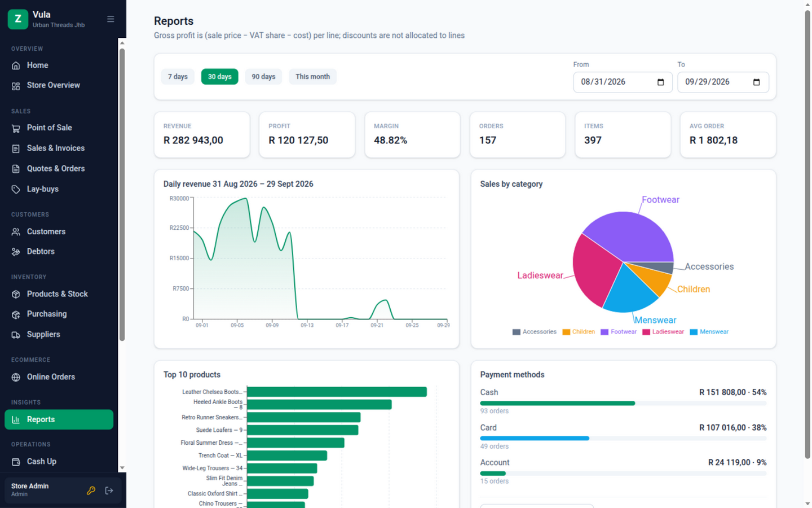
Task: Select the 90 days range
Action: pos(263,77)
